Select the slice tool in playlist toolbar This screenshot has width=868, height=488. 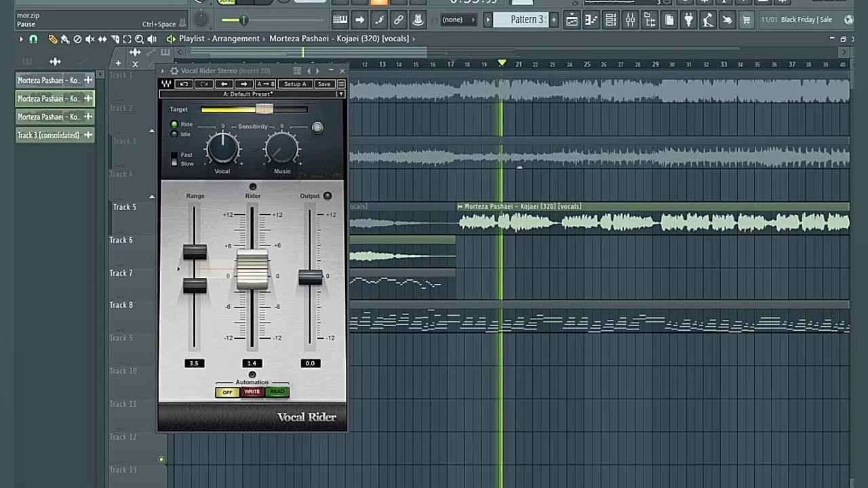(x=115, y=39)
